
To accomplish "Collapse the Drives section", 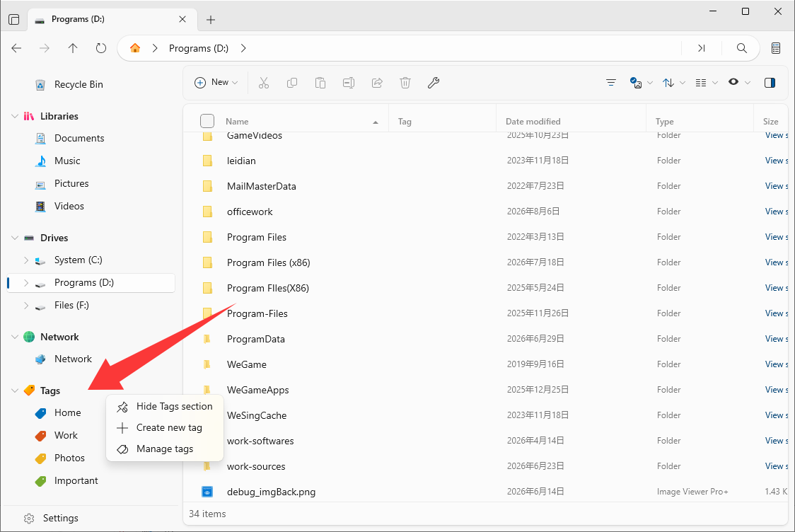I will tap(15, 238).
